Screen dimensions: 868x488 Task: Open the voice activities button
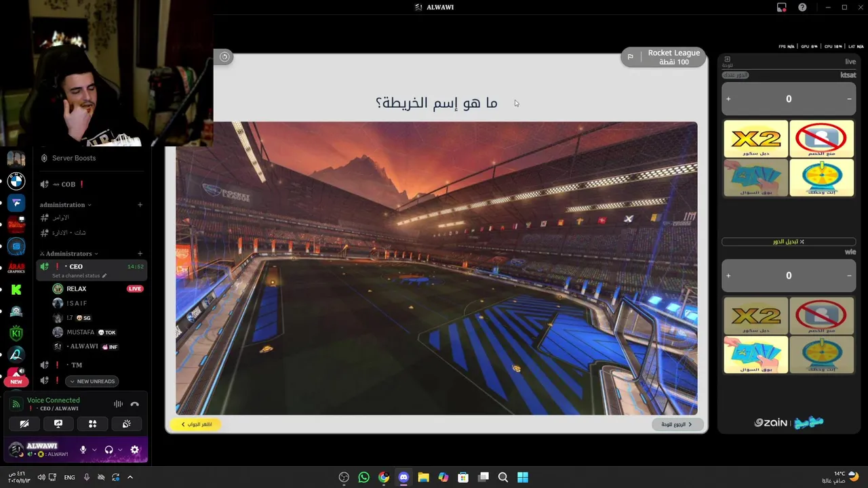(93, 424)
